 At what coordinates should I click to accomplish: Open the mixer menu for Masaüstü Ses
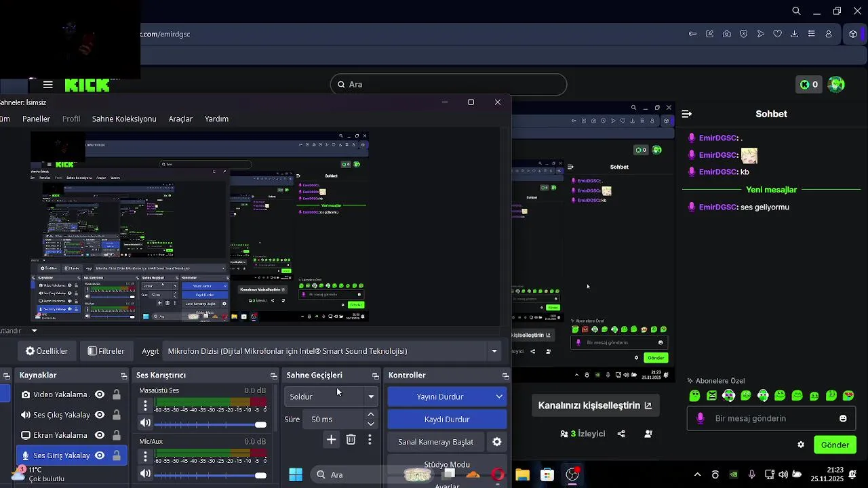point(145,405)
